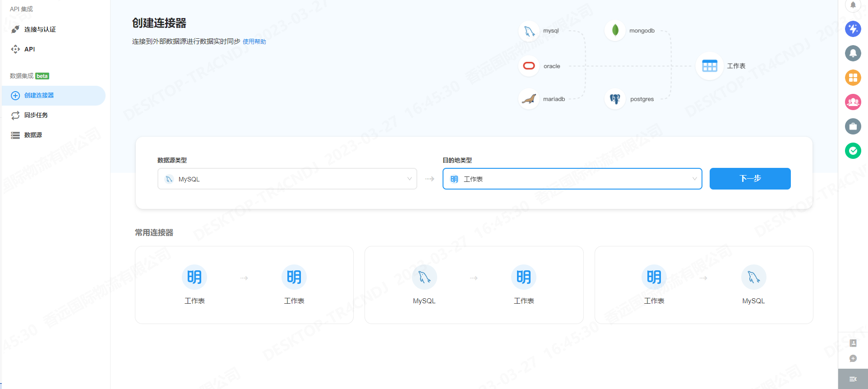Screen dimensions: 868x389
Task: Open the 数据源类型 MySQL dropdown
Action: coord(287,179)
